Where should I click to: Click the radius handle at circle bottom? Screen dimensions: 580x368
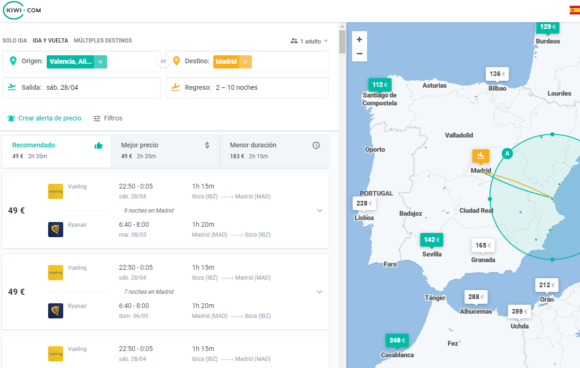coord(552,260)
